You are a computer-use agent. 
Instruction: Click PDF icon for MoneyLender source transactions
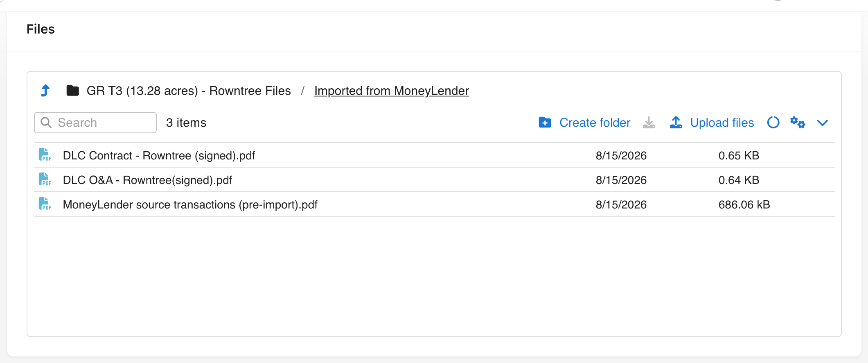[45, 204]
